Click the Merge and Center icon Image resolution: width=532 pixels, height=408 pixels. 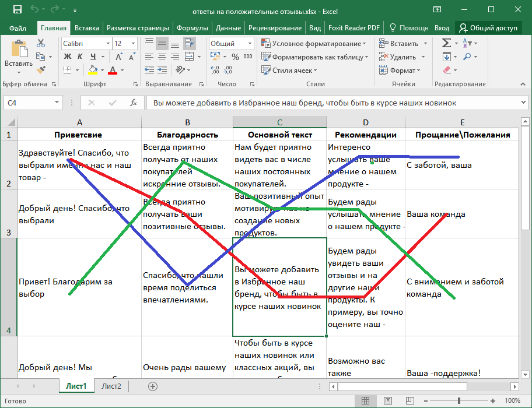click(x=189, y=57)
